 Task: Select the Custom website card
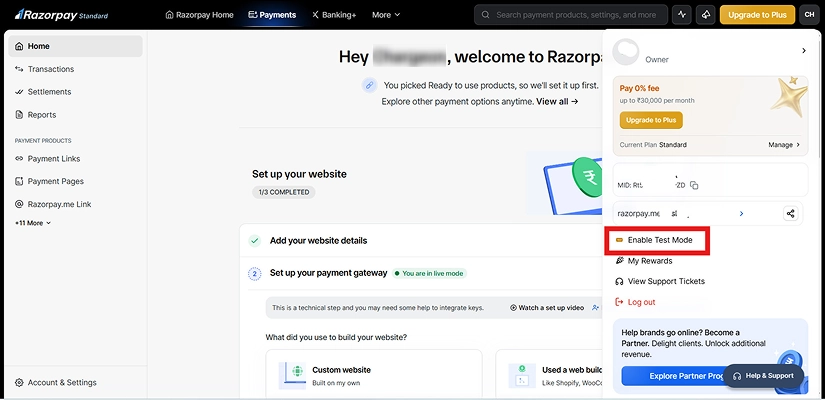pyautogui.click(x=374, y=374)
